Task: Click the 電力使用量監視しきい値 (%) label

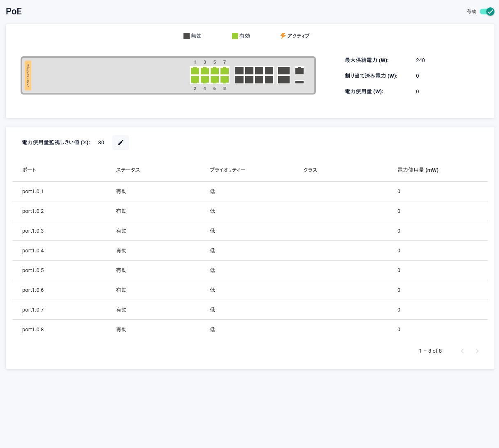Action: point(56,143)
